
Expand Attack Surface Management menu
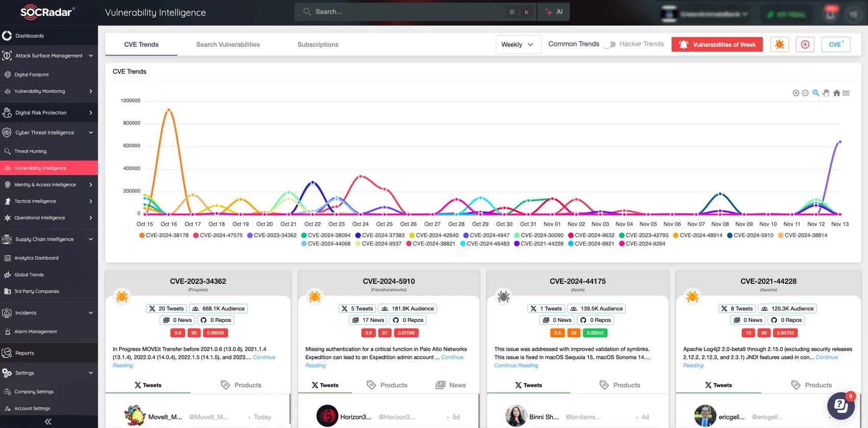click(x=49, y=56)
